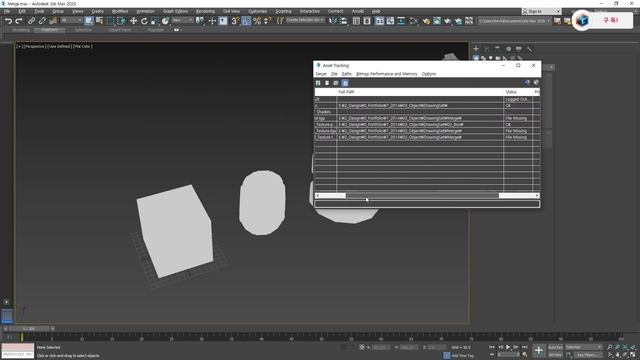Select the Unlink Selection tool

(42, 21)
